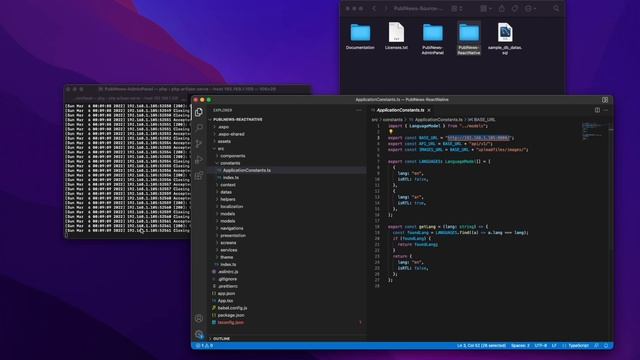This screenshot has width=640, height=360.
Task: Click the Finder search icon
Action: 556,8
